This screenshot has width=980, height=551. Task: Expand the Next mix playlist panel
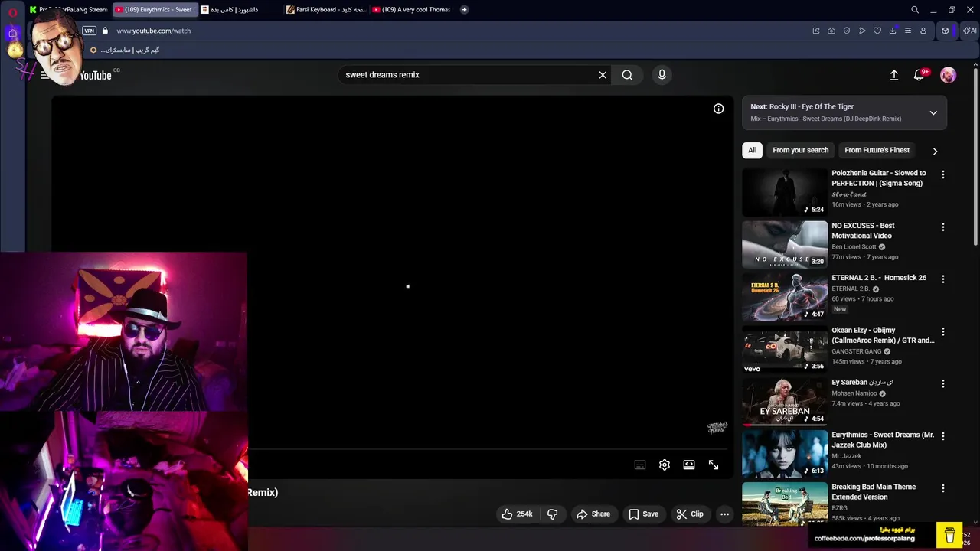click(933, 112)
